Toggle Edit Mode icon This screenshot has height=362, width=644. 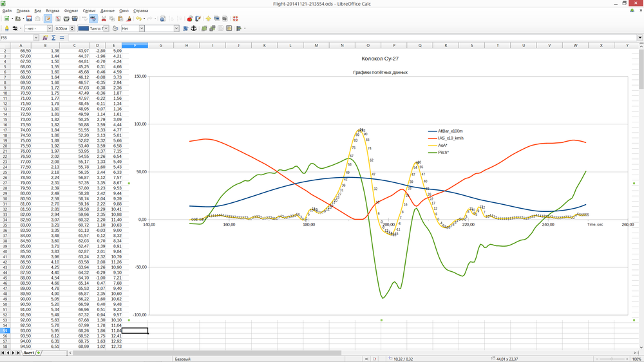pos(48,19)
